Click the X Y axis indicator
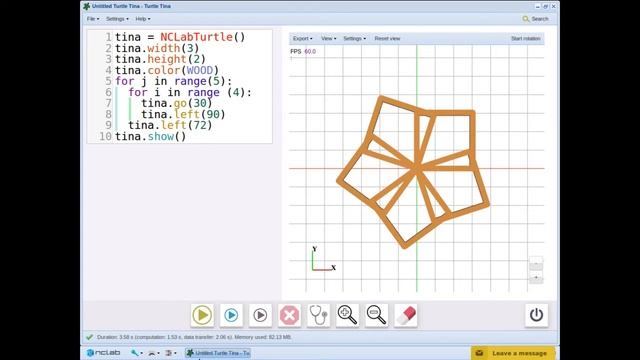640x360 pixels. (x=323, y=259)
